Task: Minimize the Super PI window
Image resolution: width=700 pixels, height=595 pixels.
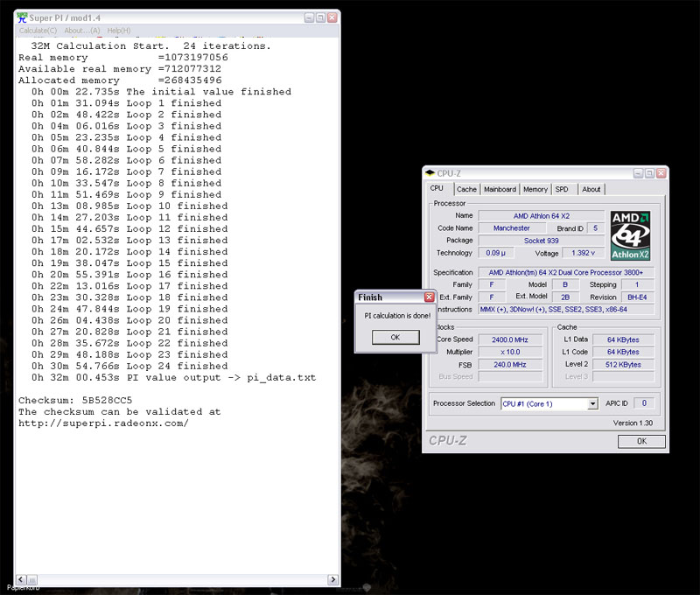Action: [309, 17]
